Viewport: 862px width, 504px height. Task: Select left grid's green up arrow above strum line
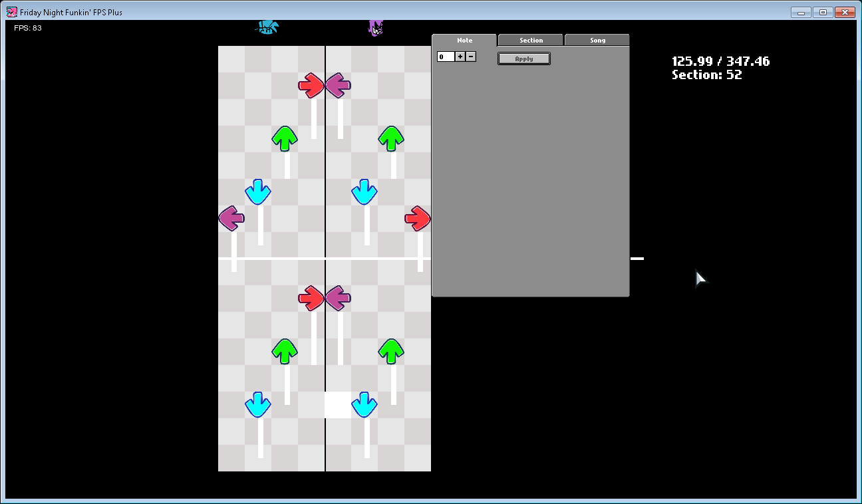285,138
